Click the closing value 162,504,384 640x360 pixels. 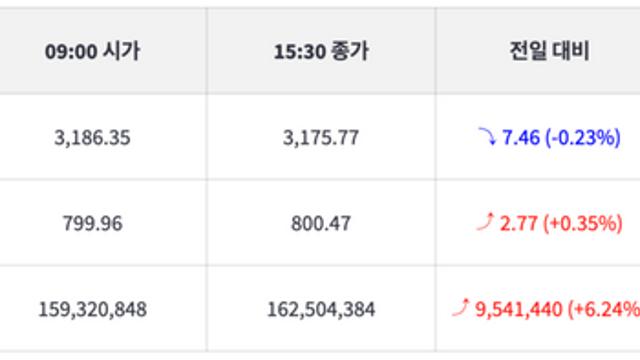321,309
